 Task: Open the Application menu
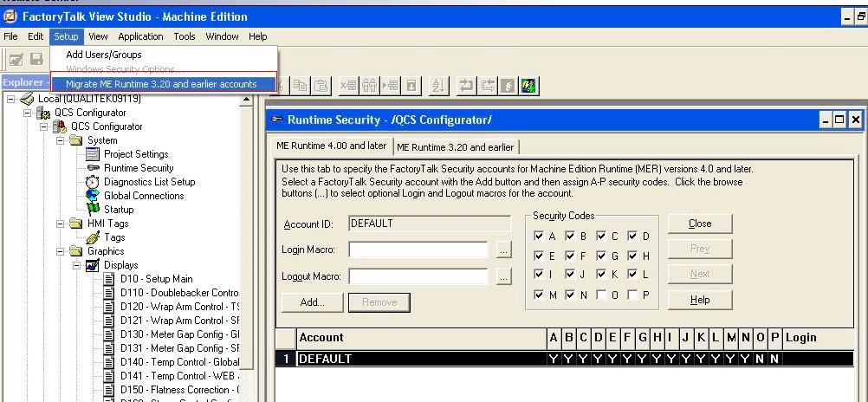pyautogui.click(x=140, y=36)
